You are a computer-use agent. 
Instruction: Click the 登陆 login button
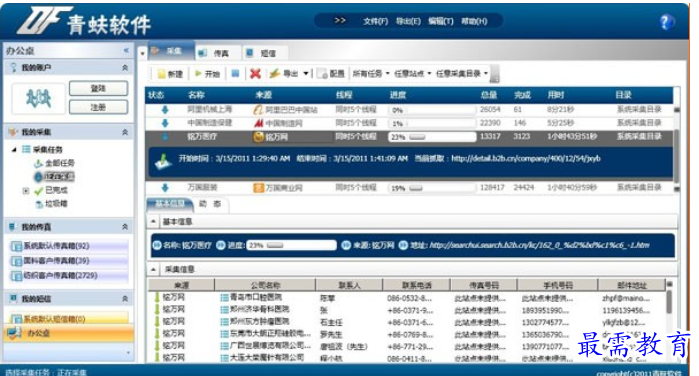click(x=99, y=88)
